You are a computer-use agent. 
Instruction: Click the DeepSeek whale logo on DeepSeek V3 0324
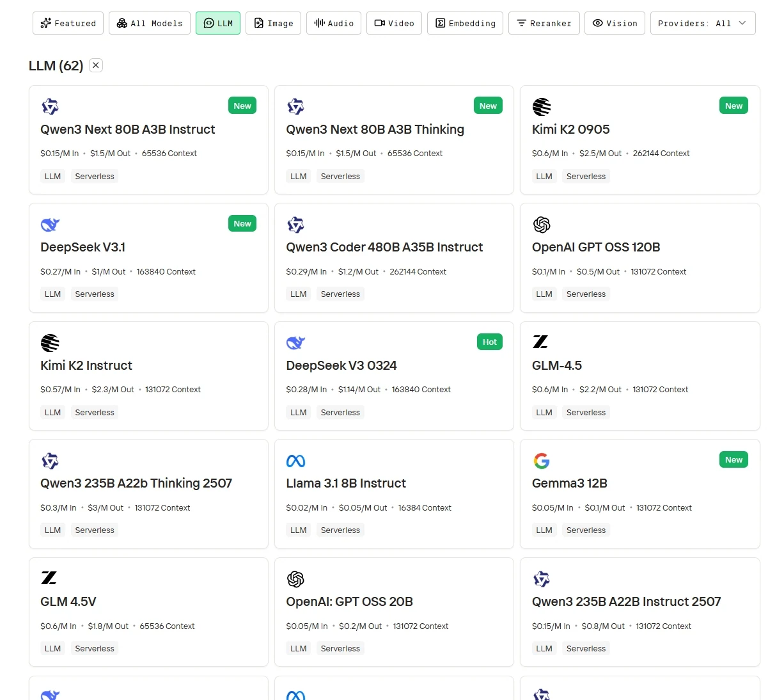click(x=295, y=343)
